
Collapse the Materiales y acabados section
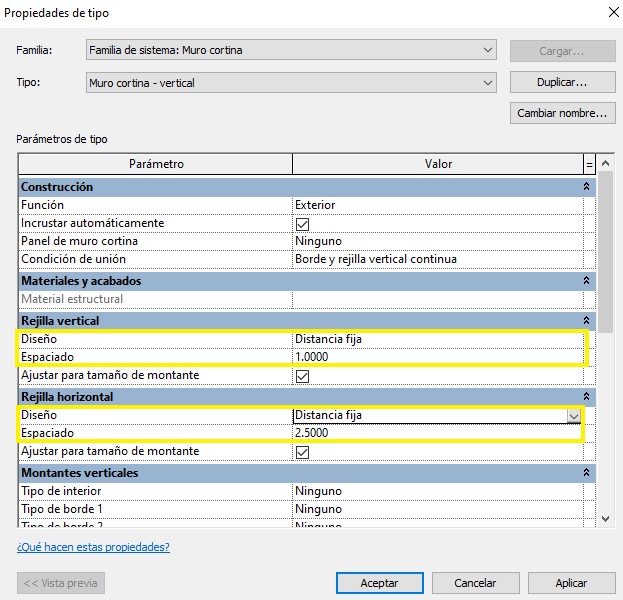coord(586,282)
